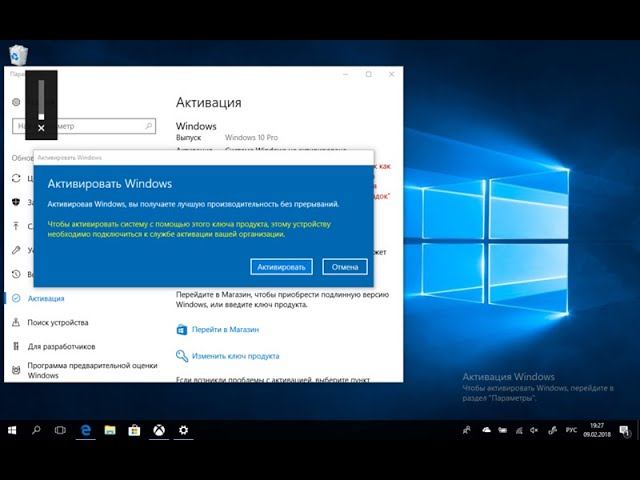This screenshot has width=640, height=480.
Task: Click the Windows 10 Pro edition text
Action: [251, 138]
